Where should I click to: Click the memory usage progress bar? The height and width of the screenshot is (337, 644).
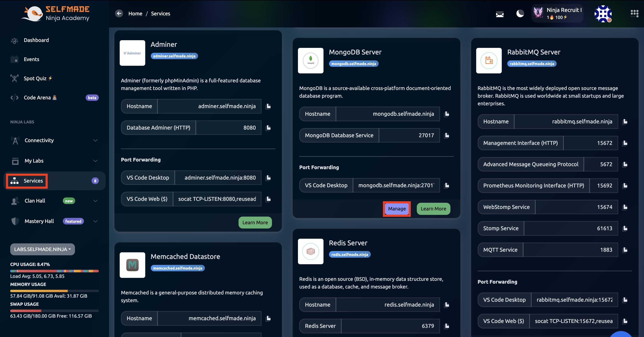55,291
